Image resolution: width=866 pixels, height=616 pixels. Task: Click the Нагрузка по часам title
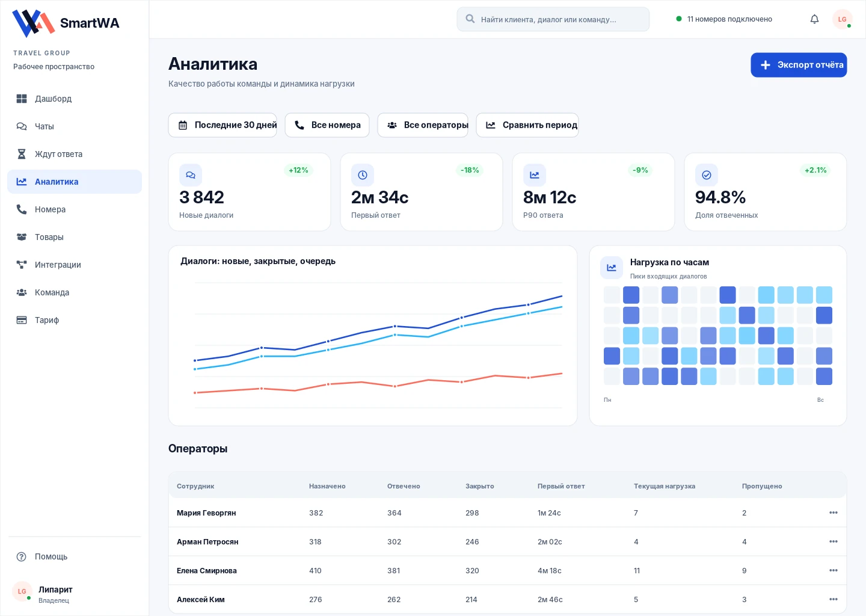tap(669, 262)
